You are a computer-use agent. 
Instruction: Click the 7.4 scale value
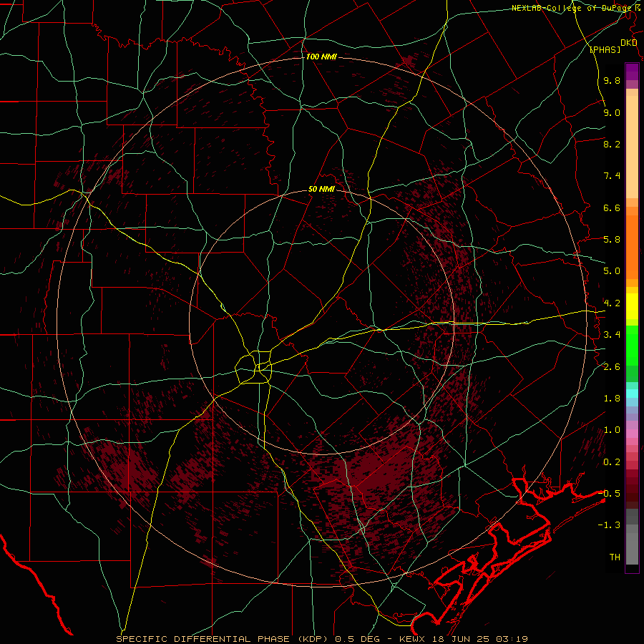pos(612,176)
